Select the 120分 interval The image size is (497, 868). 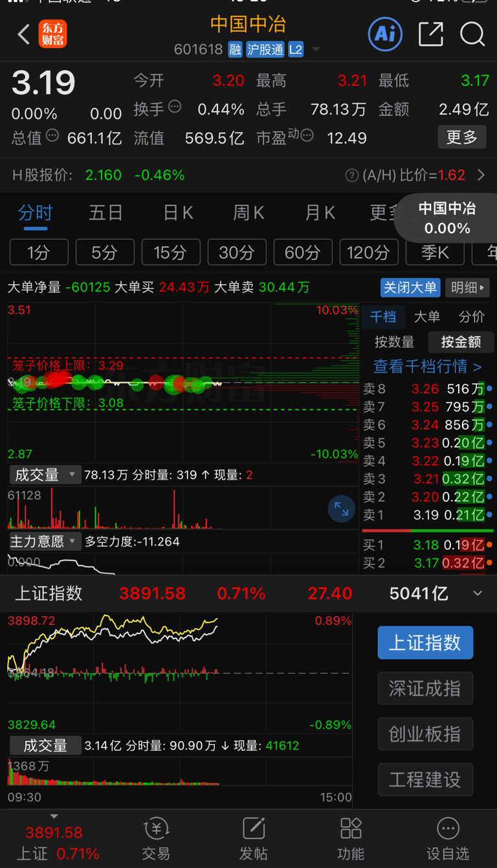[369, 252]
